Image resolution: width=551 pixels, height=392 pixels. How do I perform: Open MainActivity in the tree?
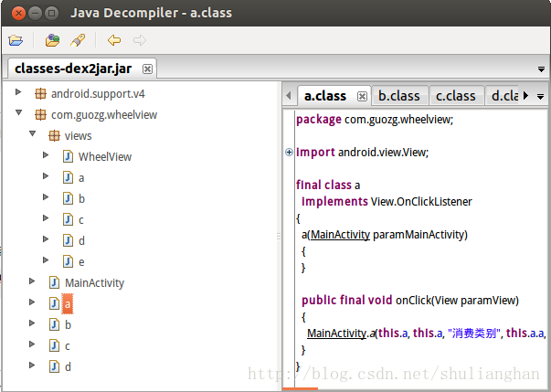94,282
